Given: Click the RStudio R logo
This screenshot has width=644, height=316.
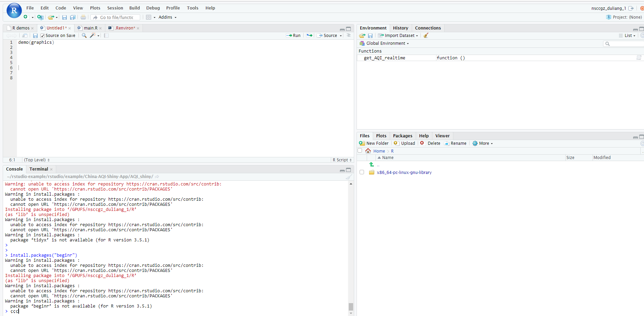Looking at the screenshot, I should (x=14, y=11).
